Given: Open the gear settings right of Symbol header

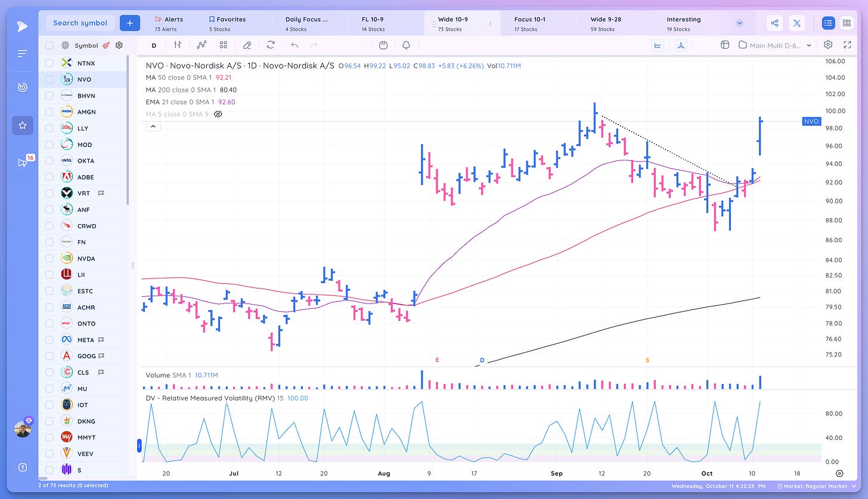Looking at the screenshot, I should pos(119,45).
